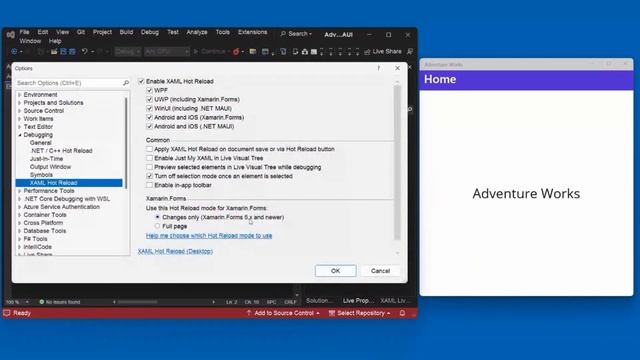The height and width of the screenshot is (360, 640).
Task: Click the Save All toolbar icon
Action: [x=72, y=52]
